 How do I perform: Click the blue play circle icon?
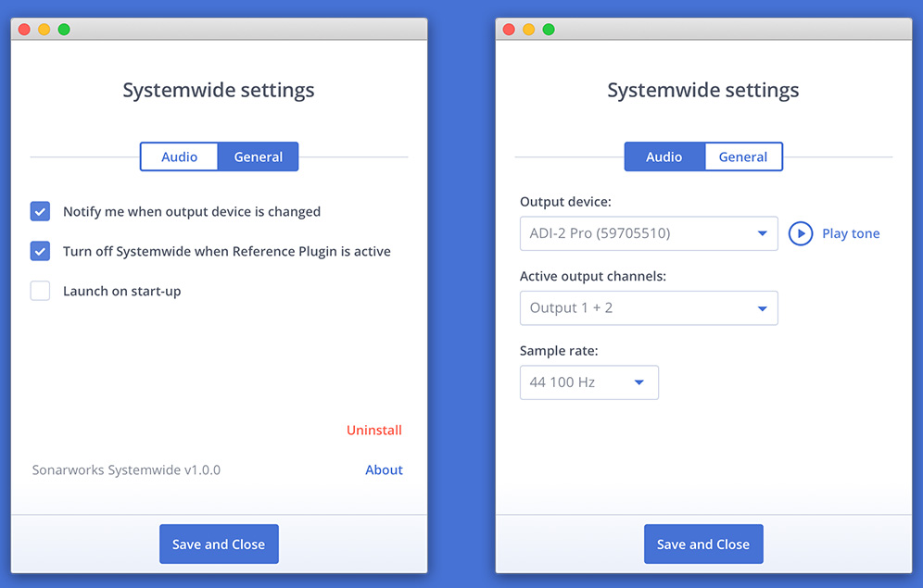801,233
